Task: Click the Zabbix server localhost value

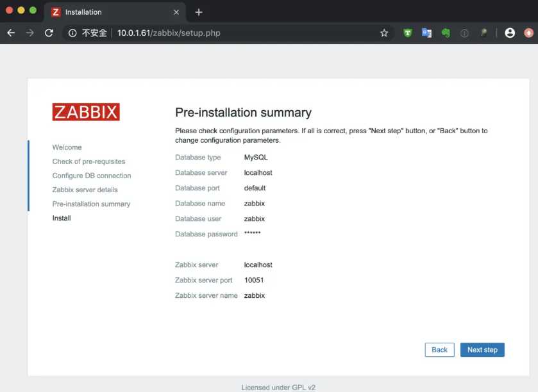Action: click(x=258, y=265)
